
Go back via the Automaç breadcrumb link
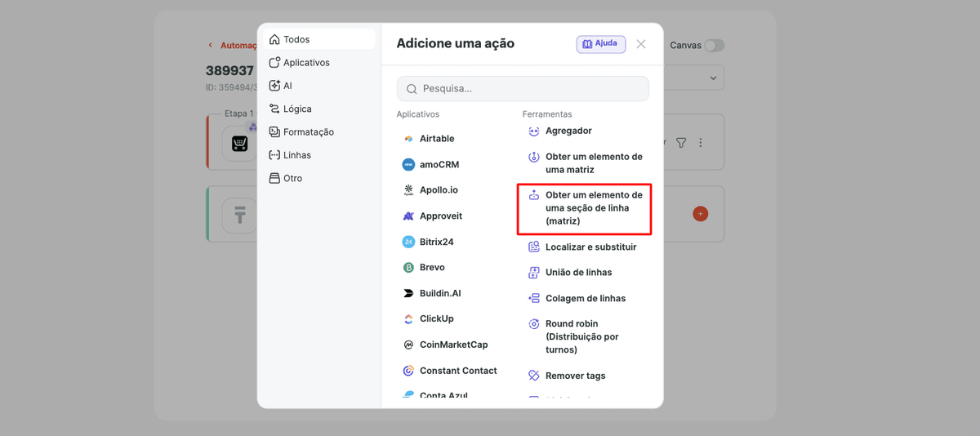click(234, 46)
